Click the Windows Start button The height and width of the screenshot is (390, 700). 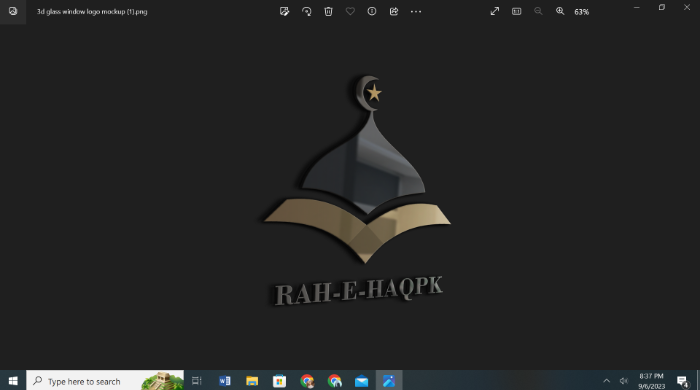pyautogui.click(x=13, y=381)
